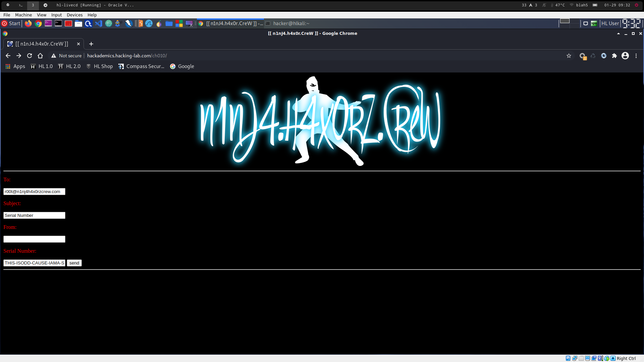This screenshot has height=362, width=644.
Task: Click the Serial Number value field
Action: pos(34,263)
